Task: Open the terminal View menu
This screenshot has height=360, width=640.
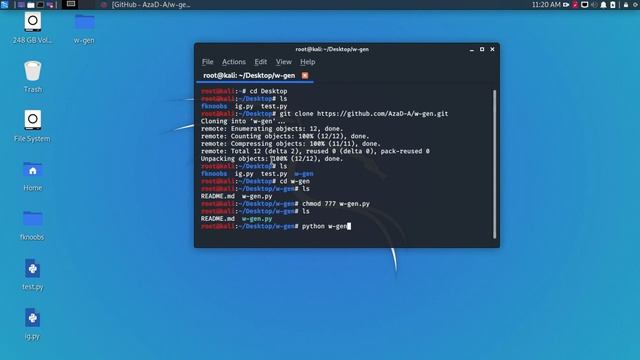Action: click(284, 62)
